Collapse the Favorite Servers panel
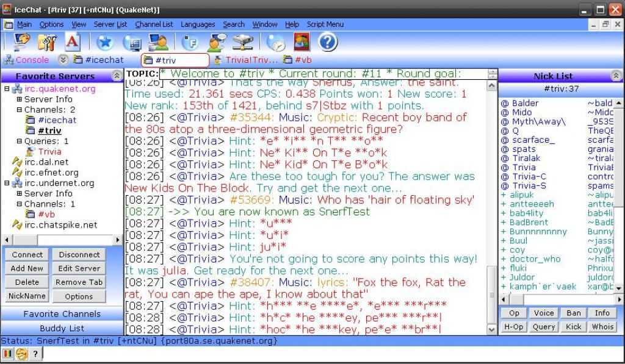Screen dimensions: 625x364 tap(117, 76)
